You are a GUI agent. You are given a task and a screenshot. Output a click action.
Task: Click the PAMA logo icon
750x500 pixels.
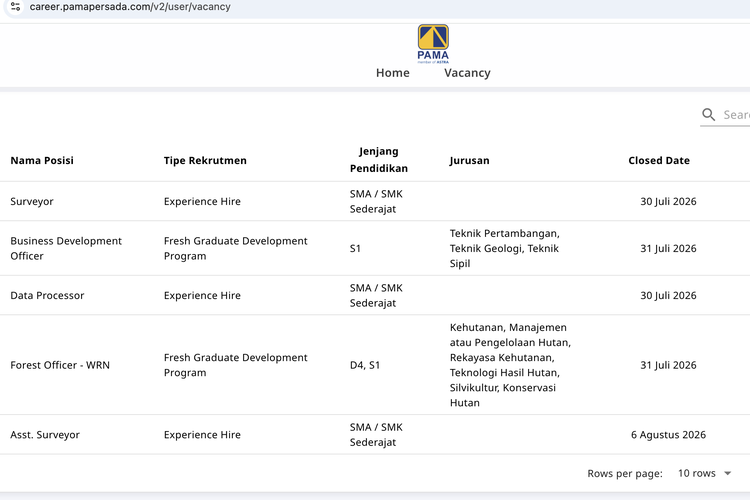click(433, 44)
